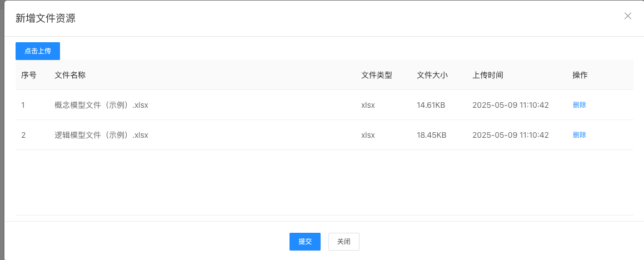Click first row upload time 2025-05-09 11:10:42
The width and height of the screenshot is (644, 260).
(x=511, y=104)
